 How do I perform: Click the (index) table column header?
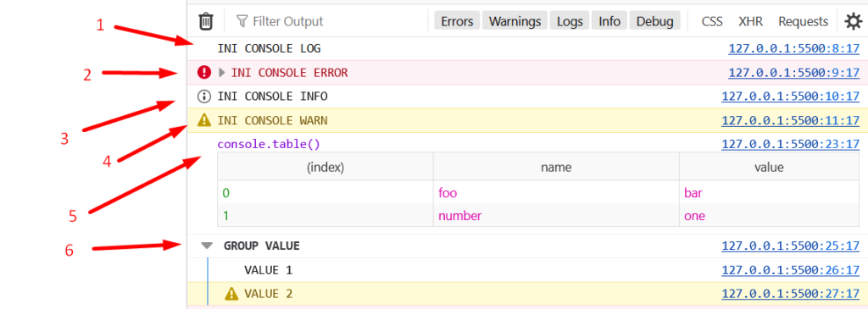point(325,167)
